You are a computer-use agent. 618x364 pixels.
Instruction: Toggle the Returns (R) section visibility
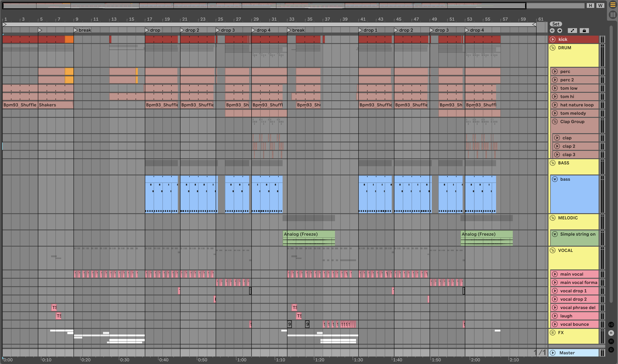tap(611, 333)
